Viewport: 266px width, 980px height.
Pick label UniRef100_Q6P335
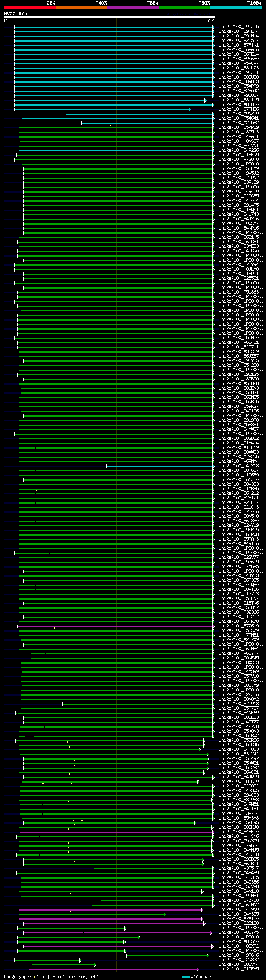pyautogui.click(x=239, y=580)
